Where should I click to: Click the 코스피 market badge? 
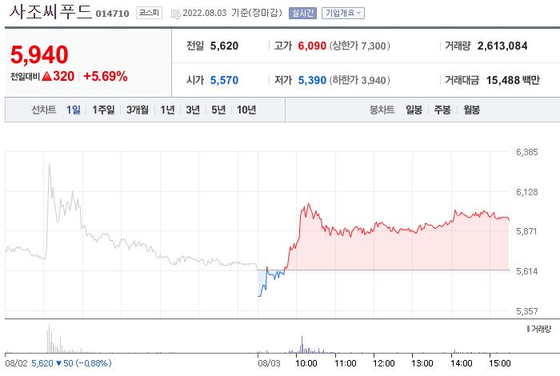tap(149, 13)
